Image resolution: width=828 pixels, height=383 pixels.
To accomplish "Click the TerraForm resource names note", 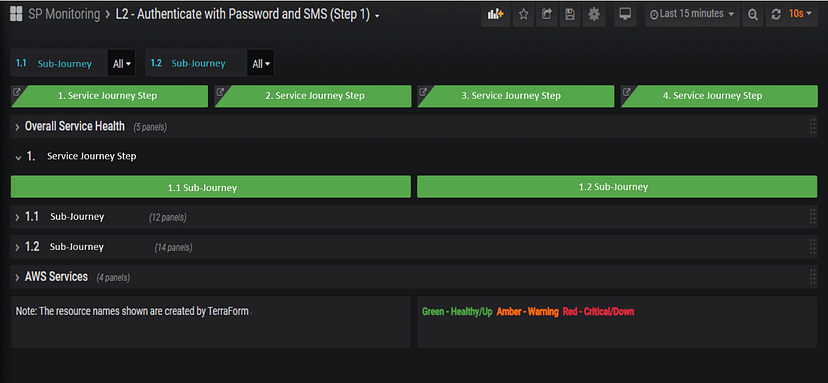I will pyautogui.click(x=133, y=312).
